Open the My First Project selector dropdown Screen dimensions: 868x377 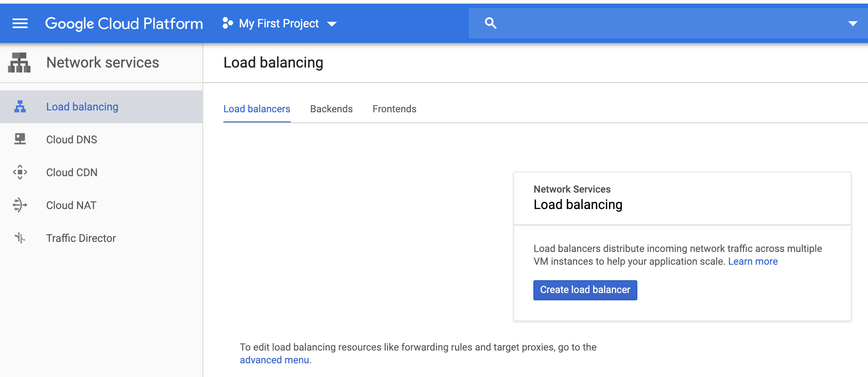click(279, 23)
